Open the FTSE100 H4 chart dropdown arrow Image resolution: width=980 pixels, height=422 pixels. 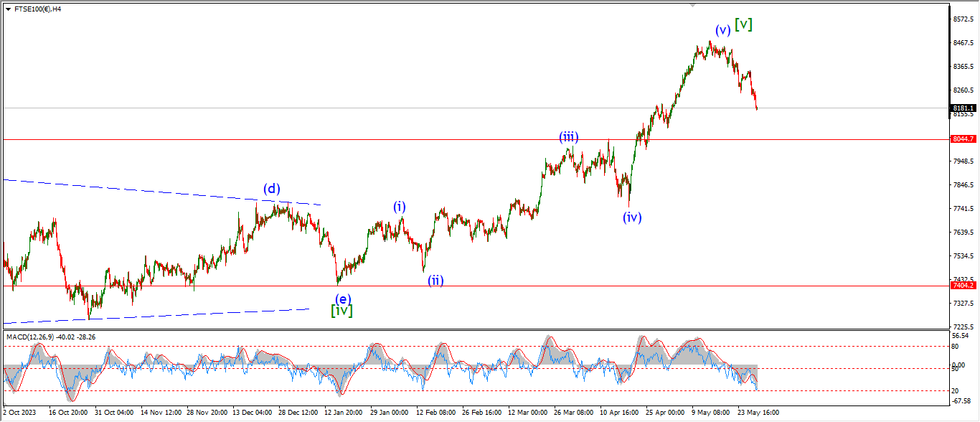point(8,9)
